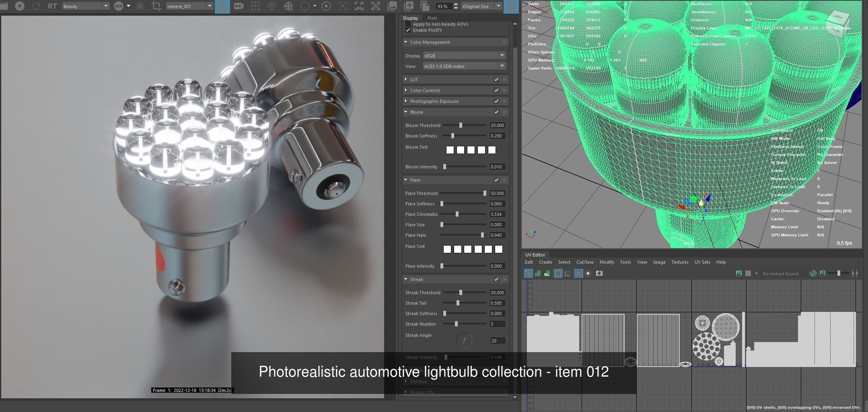Click the RGB channel circle icon

pos(118,6)
